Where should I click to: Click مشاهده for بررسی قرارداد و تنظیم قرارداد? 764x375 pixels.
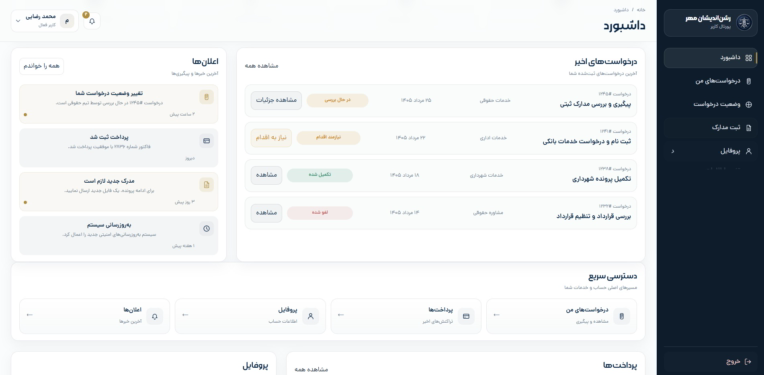[267, 213]
